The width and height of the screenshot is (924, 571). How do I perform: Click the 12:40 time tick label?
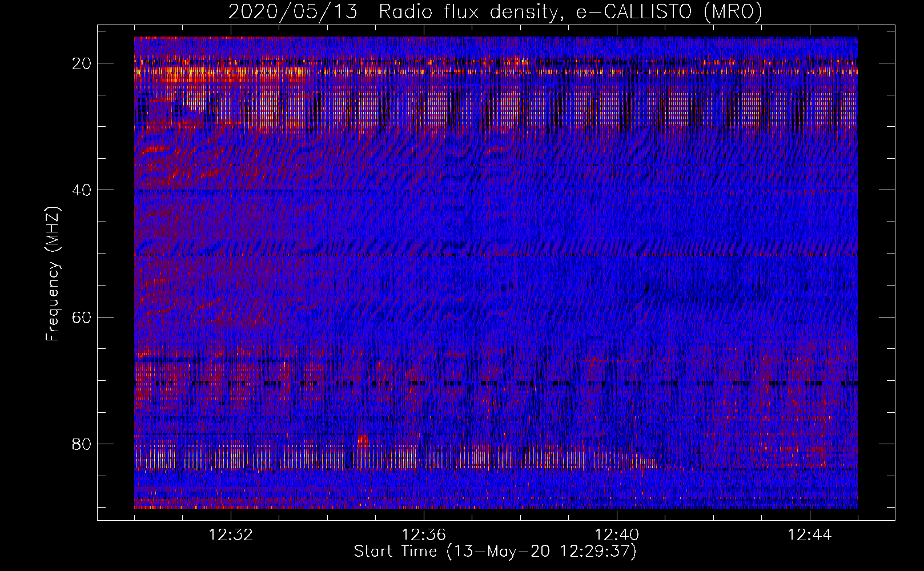pos(617,535)
